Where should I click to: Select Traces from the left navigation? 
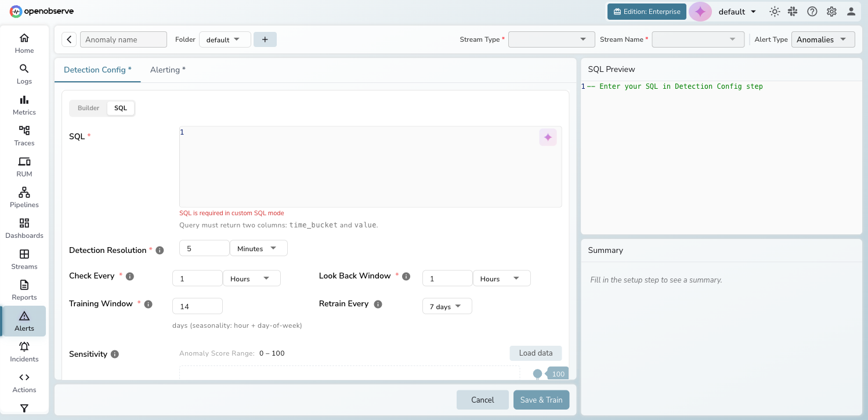pyautogui.click(x=24, y=135)
